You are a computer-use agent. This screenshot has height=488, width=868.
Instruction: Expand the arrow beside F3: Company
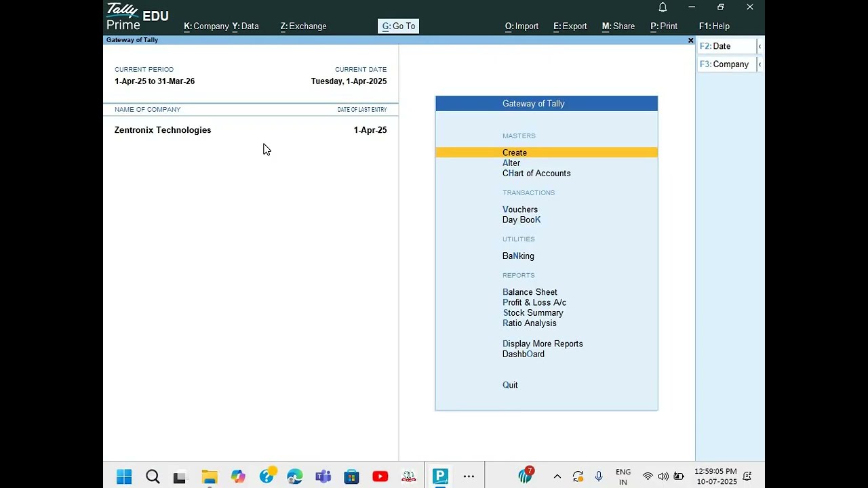(759, 64)
